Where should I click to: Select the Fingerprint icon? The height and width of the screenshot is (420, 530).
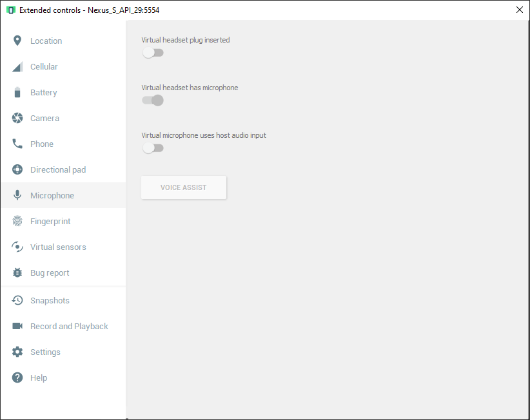click(x=17, y=222)
